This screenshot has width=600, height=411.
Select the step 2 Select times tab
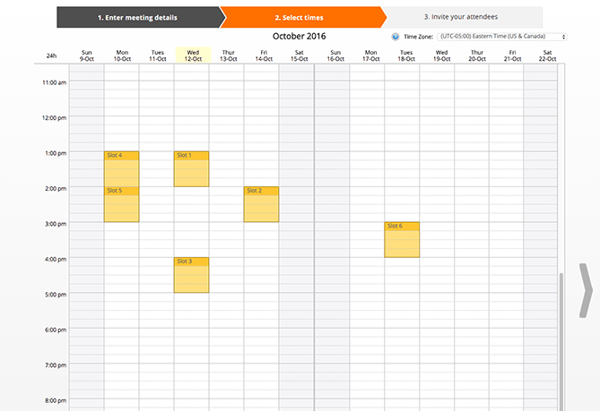303,17
